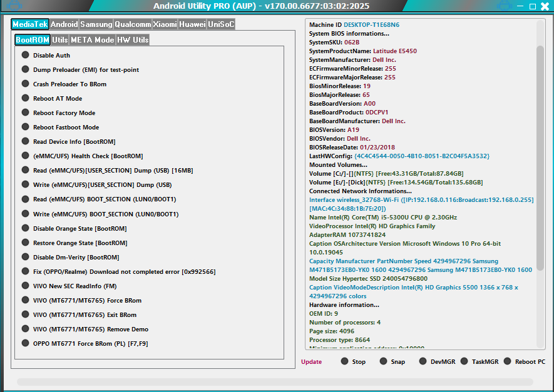Select the Reboot Factory Mode option
This screenshot has width=554, height=392.
coord(25,113)
